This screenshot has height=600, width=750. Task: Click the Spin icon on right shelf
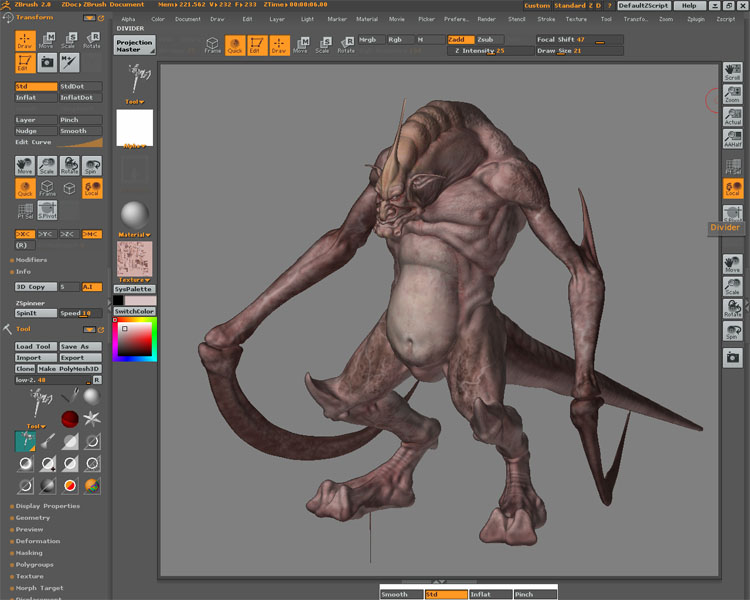(x=732, y=331)
